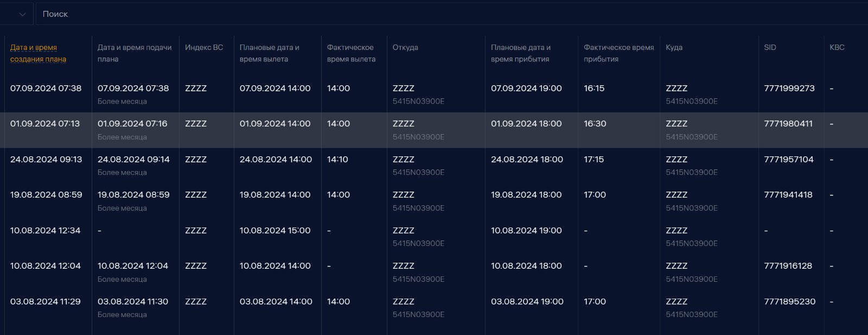
Task: Expand the dropdown chevron left of search
Action: [x=22, y=15]
